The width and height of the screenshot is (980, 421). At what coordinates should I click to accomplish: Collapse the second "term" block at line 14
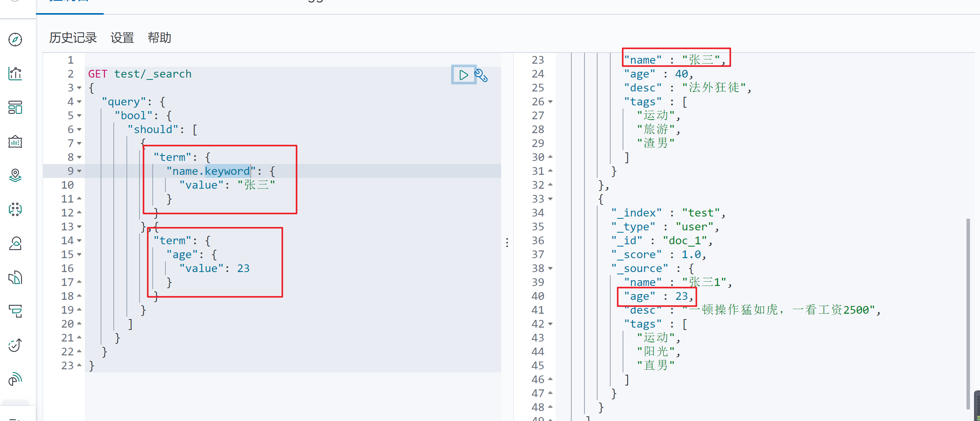79,241
